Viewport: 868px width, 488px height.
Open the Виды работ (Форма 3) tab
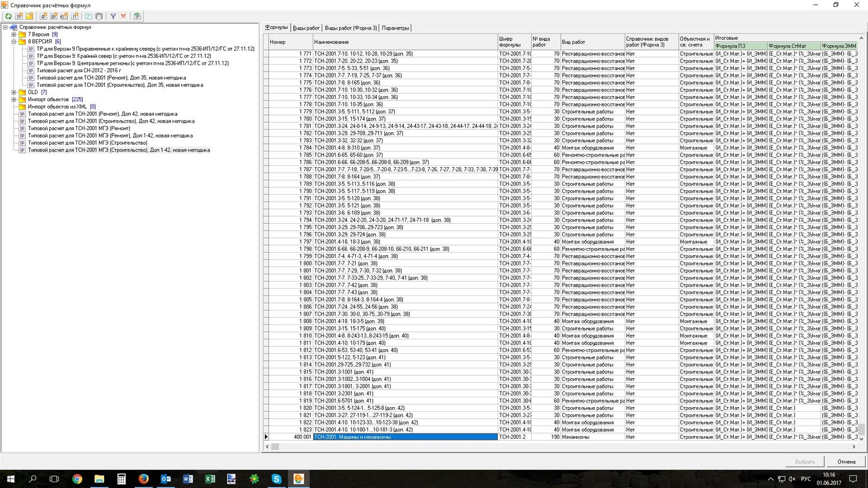point(351,28)
